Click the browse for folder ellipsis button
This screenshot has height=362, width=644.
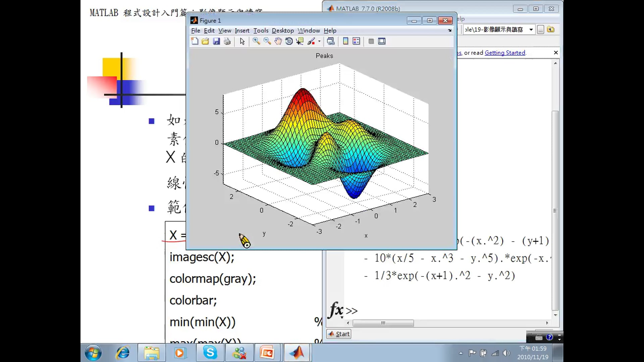tap(540, 29)
